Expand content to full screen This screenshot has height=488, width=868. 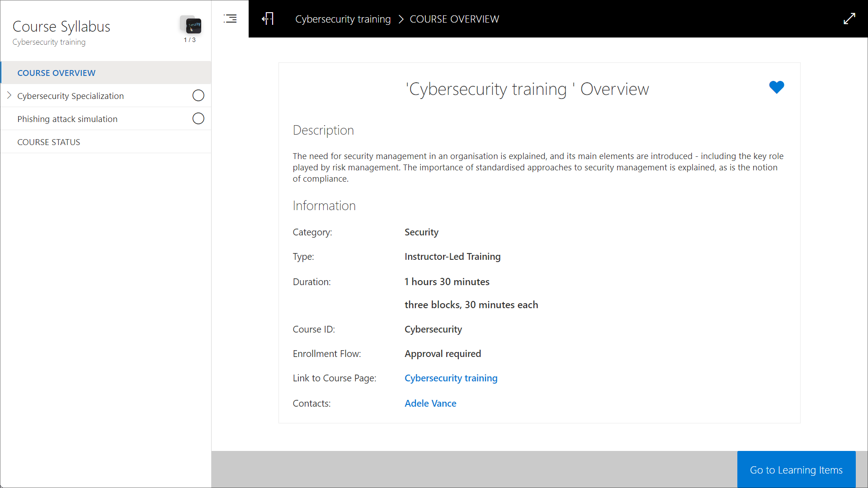click(849, 19)
